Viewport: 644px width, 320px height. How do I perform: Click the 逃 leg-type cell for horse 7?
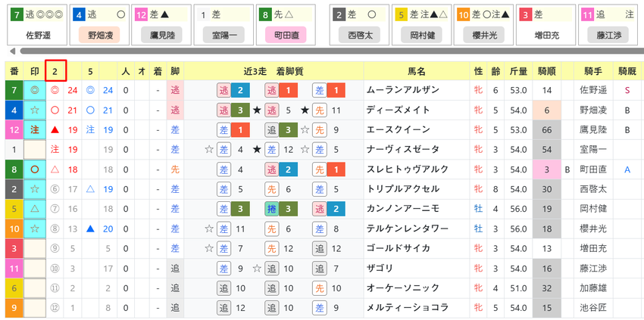click(175, 90)
